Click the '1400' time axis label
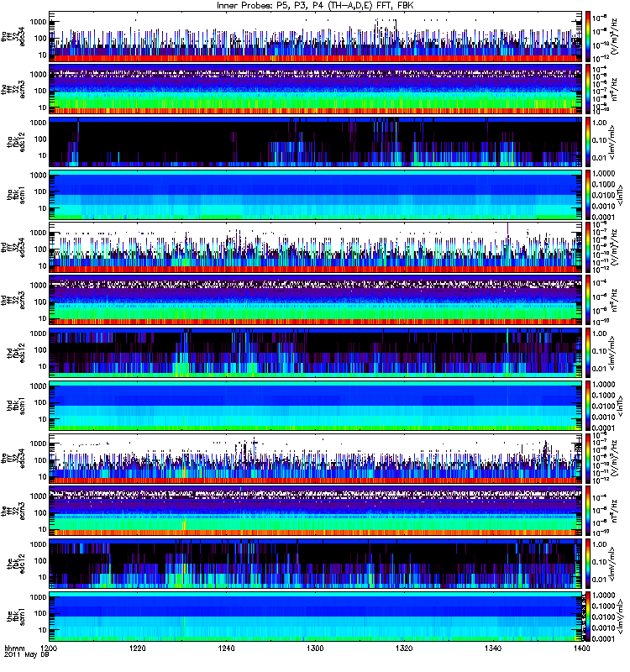Viewport: 630px width, 672px height. click(581, 648)
